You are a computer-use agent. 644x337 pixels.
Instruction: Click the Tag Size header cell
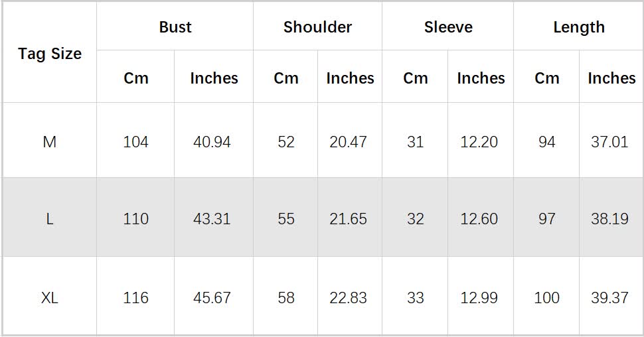pyautogui.click(x=50, y=53)
